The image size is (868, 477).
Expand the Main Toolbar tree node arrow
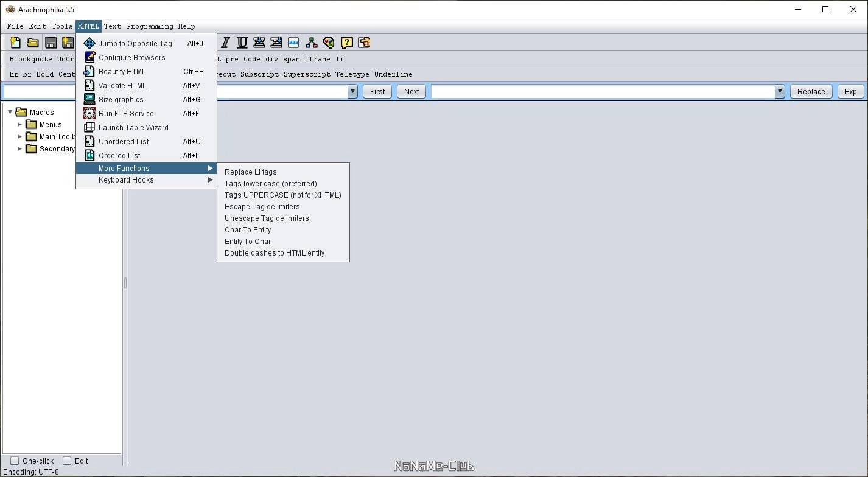tap(19, 136)
